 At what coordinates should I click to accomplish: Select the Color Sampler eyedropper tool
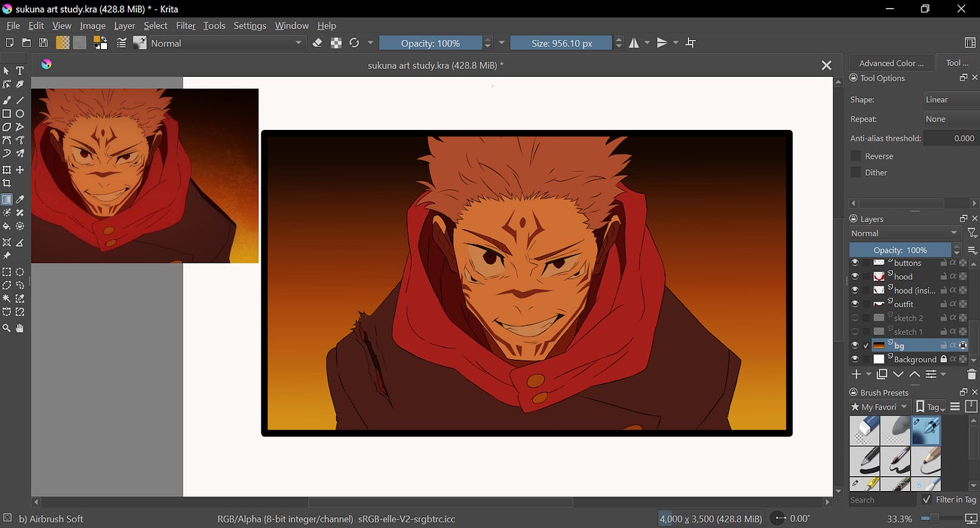point(20,199)
